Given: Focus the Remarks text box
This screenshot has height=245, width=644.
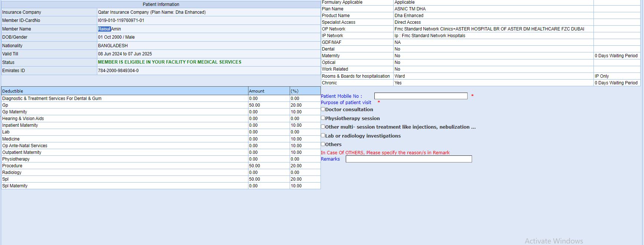Looking at the screenshot, I should click(x=409, y=159).
